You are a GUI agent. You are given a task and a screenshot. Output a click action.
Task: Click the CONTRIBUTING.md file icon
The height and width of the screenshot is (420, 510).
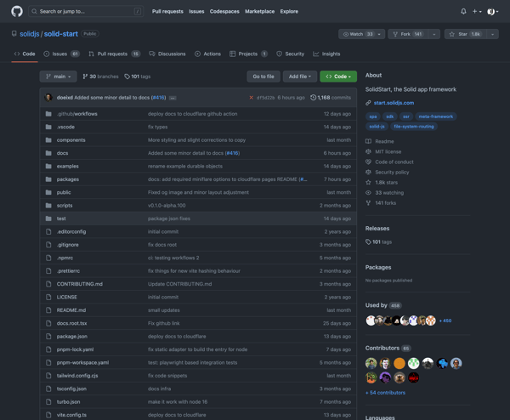(x=48, y=284)
